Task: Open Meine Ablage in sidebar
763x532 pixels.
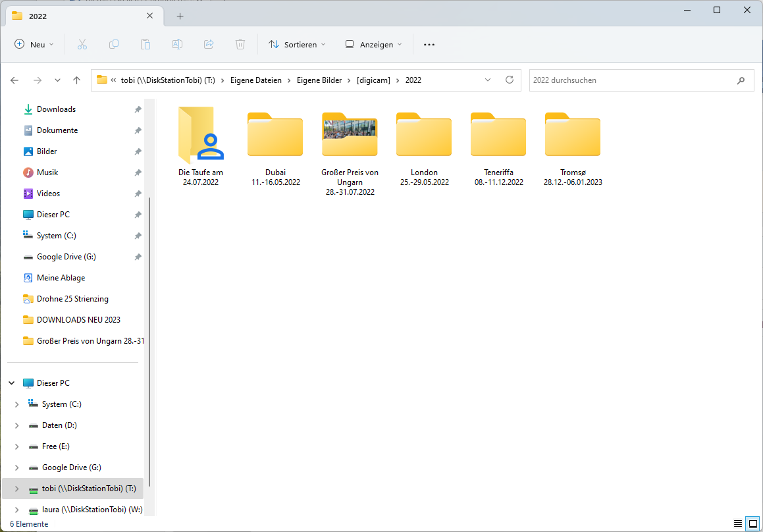Action: [61, 277]
